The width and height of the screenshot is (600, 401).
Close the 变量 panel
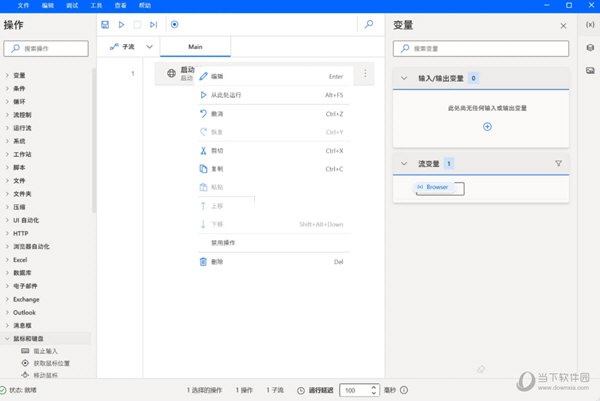563,26
